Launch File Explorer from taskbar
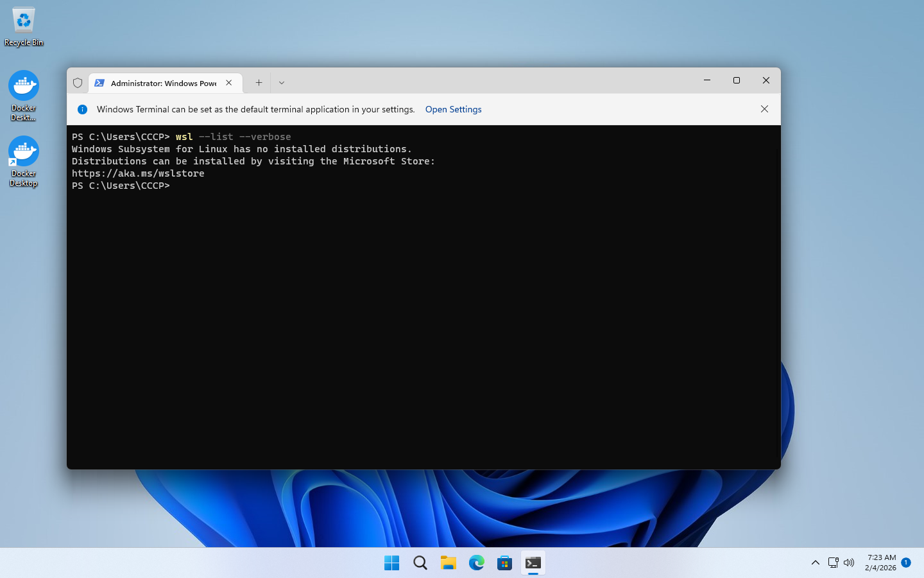Image resolution: width=924 pixels, height=578 pixels. tap(448, 563)
